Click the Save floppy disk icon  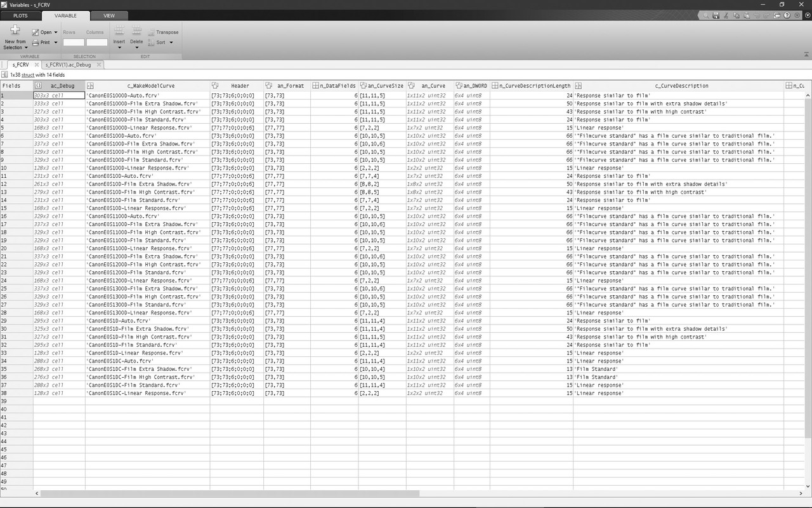click(716, 15)
